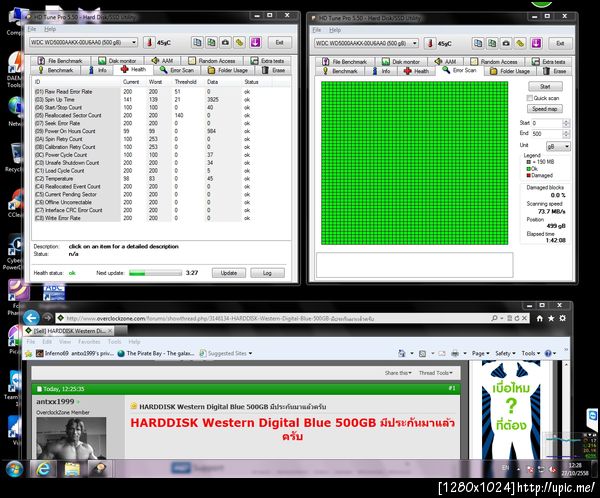
Task: Open browser home page icon
Action: [x=540, y=318]
